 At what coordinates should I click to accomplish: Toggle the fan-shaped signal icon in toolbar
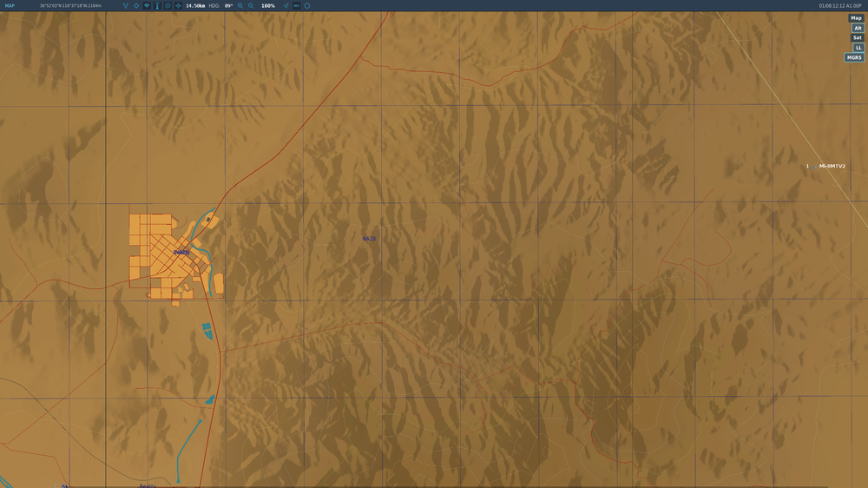click(147, 5)
